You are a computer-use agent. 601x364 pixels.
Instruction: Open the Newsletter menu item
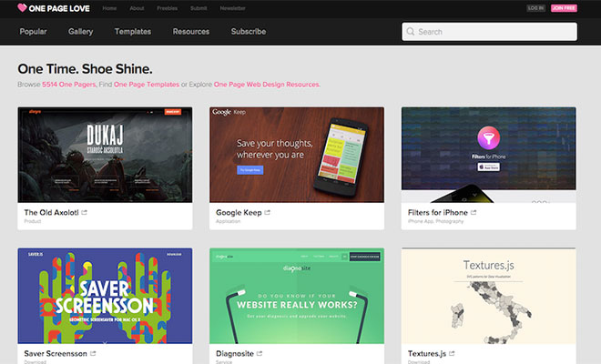click(232, 8)
